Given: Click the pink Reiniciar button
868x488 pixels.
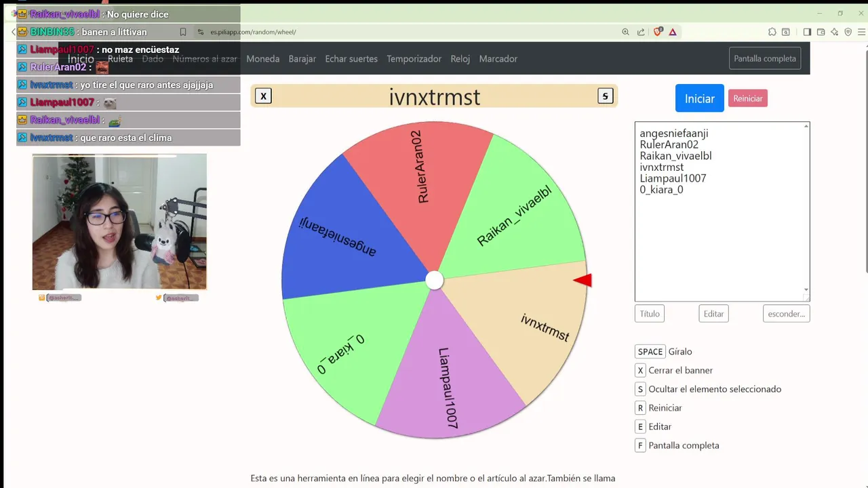Looking at the screenshot, I should [x=748, y=98].
